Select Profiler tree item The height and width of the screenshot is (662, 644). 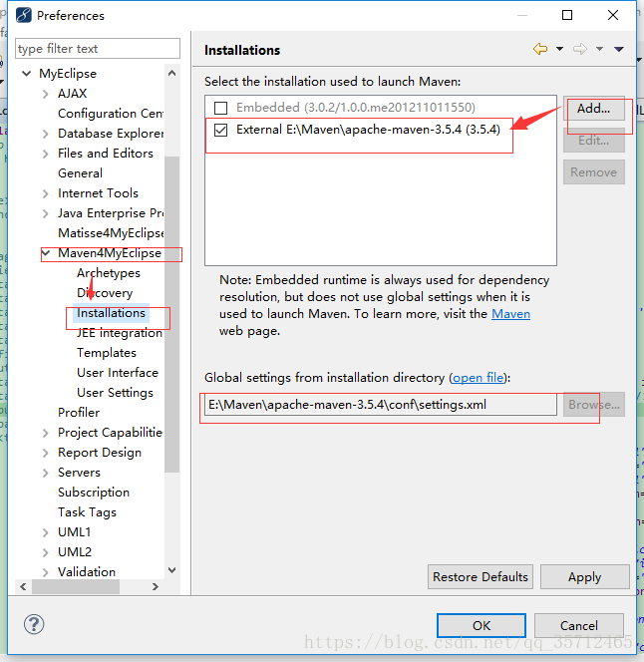point(79,413)
